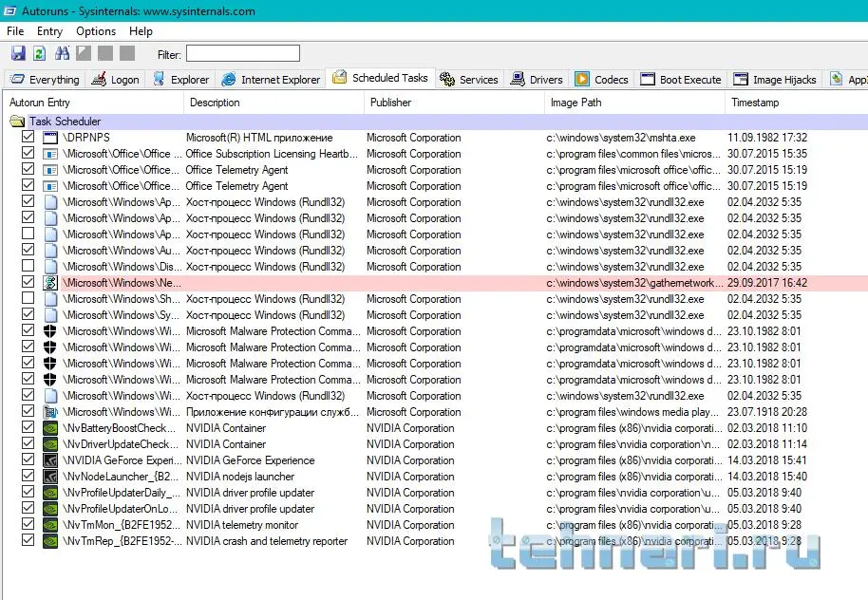Uncheck the Microsoft\Windows\Ne... entry checkbox

pos(28,282)
